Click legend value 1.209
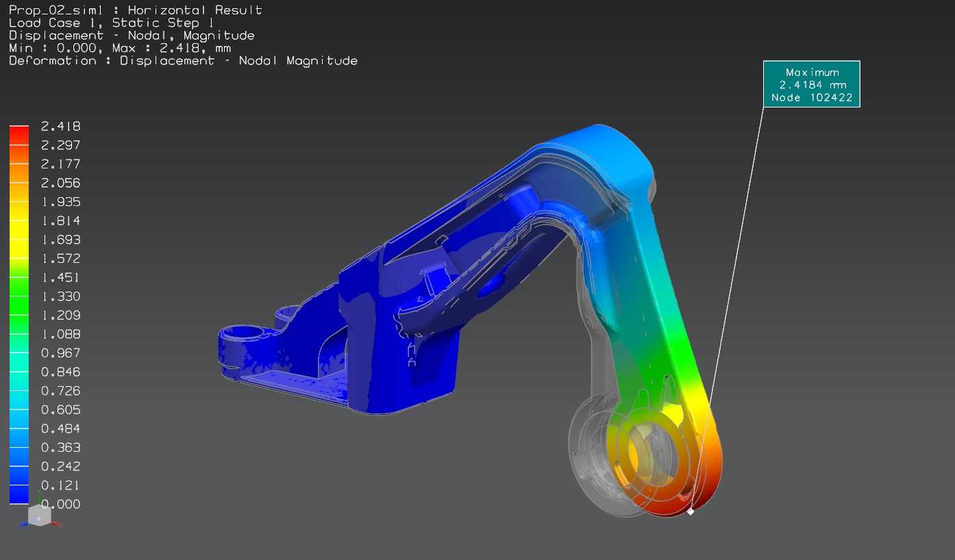Viewport: 955px width, 560px height. (60, 315)
